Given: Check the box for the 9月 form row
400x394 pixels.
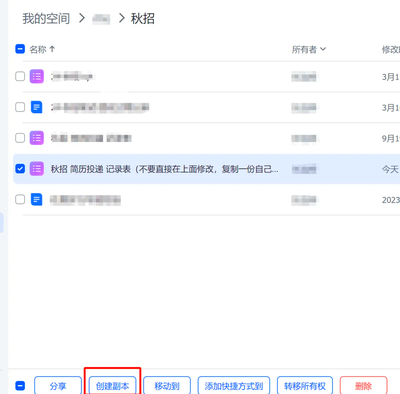Looking at the screenshot, I should (x=20, y=138).
